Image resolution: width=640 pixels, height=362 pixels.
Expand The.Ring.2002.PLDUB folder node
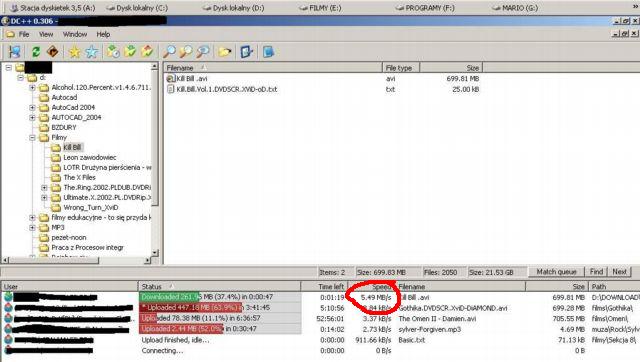coord(44,188)
